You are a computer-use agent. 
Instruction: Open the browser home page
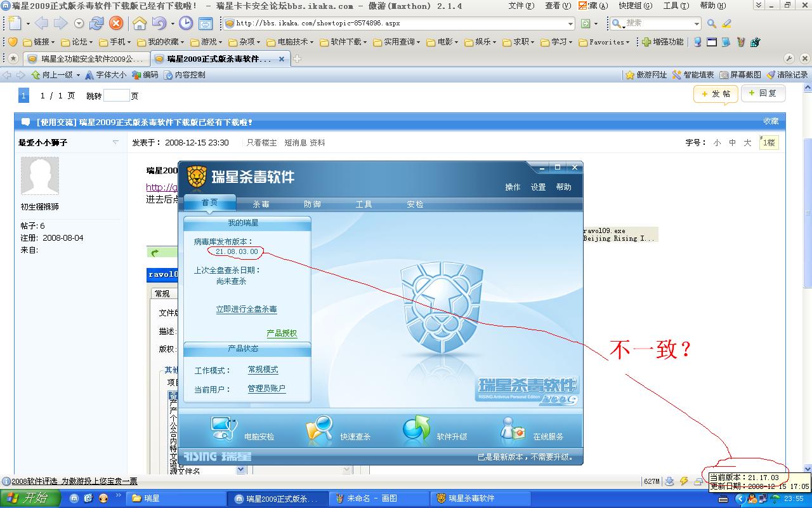tap(140, 23)
